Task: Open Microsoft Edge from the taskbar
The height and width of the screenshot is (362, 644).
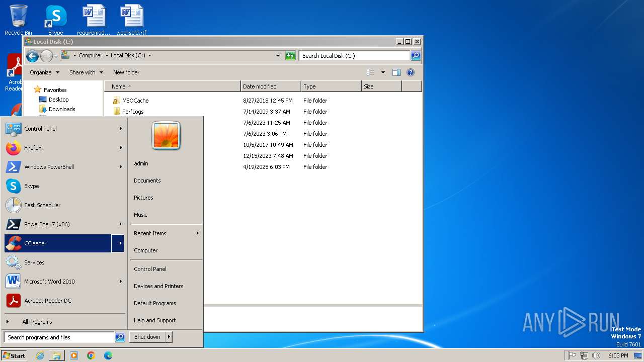Action: (108, 355)
